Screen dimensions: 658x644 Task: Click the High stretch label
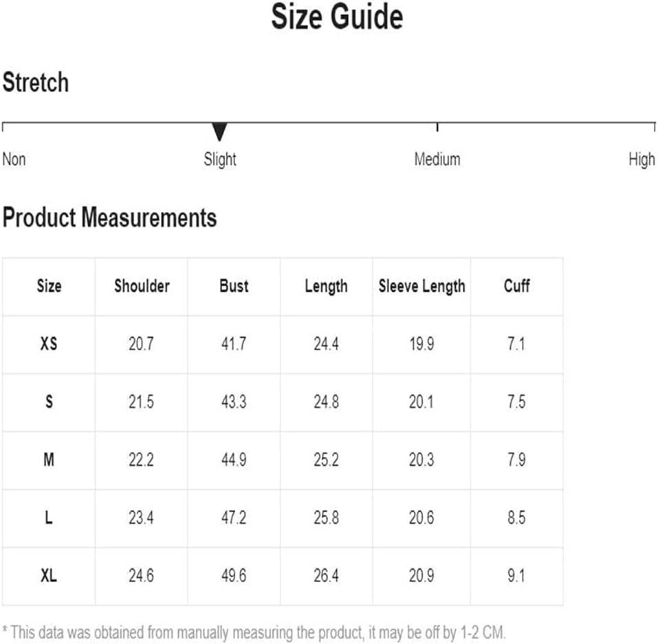point(641,160)
